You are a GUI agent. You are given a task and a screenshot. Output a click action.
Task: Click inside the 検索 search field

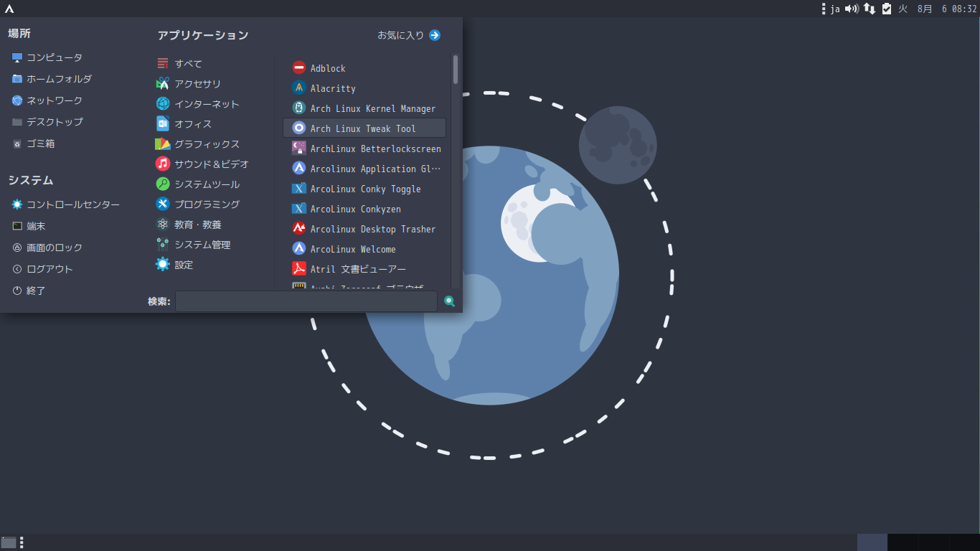pyautogui.click(x=306, y=301)
